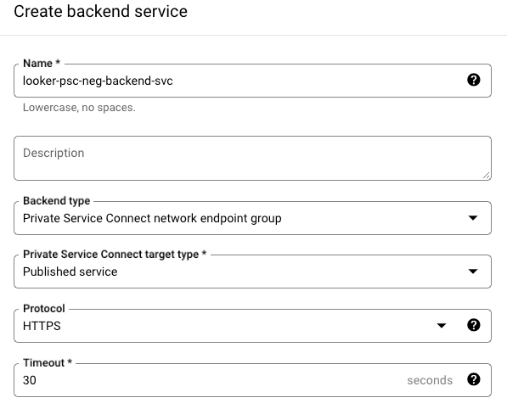Click the seconds unit label
This screenshot has width=507, height=420.
(x=430, y=381)
